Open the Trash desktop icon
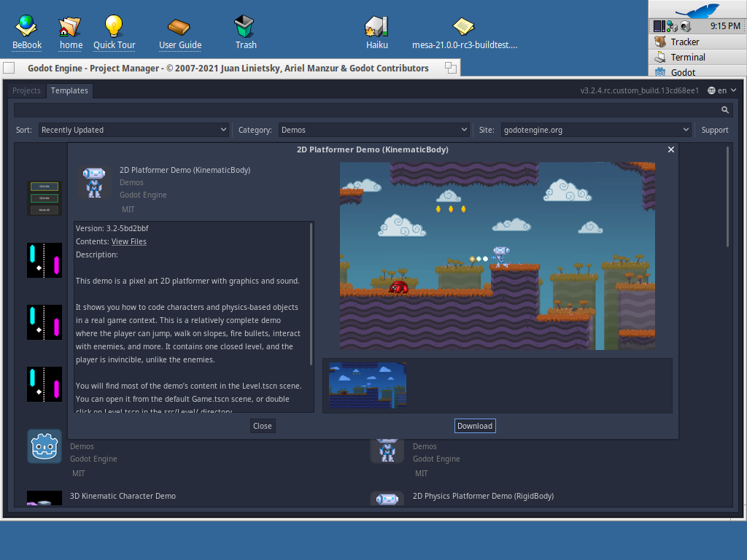The width and height of the screenshot is (747, 560). pyautogui.click(x=245, y=32)
